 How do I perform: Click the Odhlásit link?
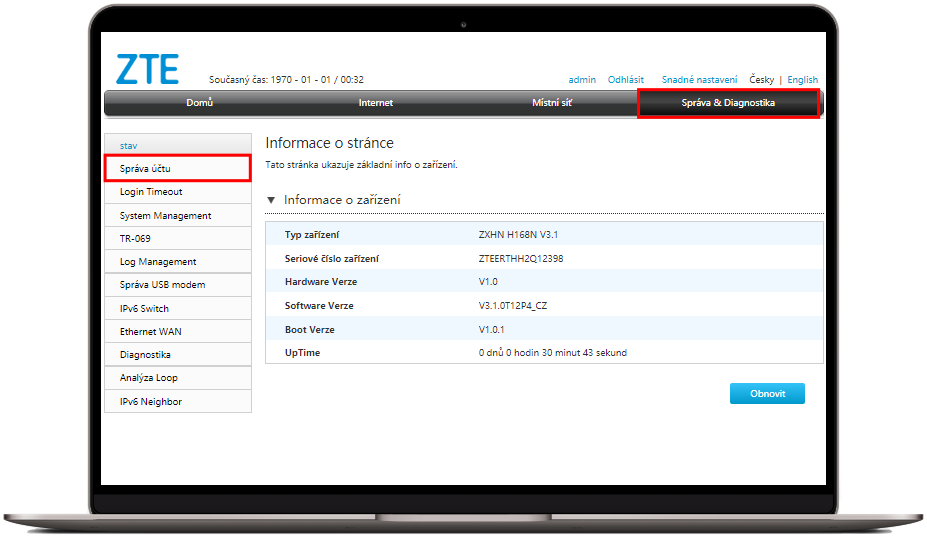point(626,80)
